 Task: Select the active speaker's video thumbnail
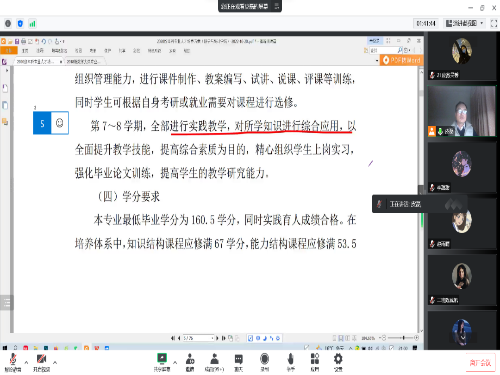pyautogui.click(x=462, y=111)
